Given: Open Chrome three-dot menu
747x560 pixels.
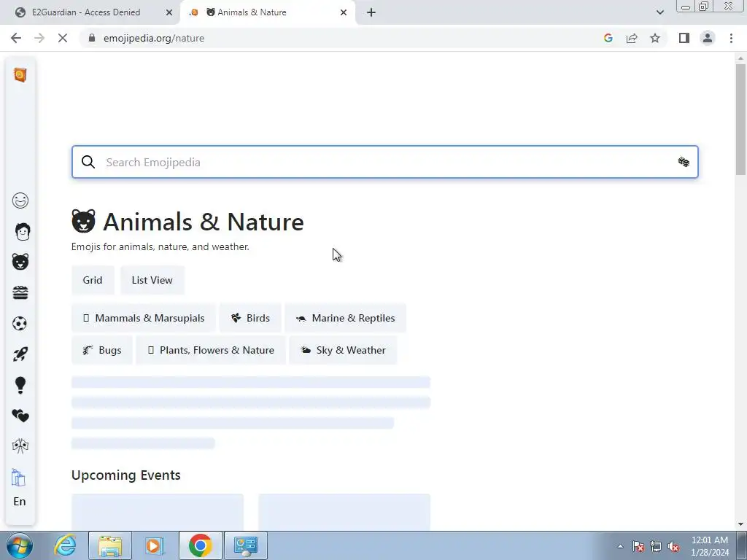Looking at the screenshot, I should click(731, 38).
